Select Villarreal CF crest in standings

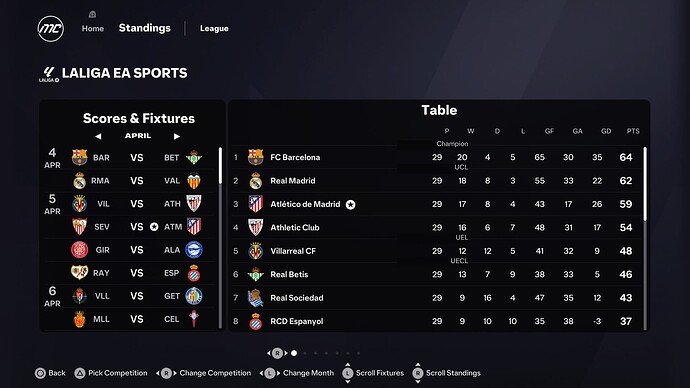point(256,251)
